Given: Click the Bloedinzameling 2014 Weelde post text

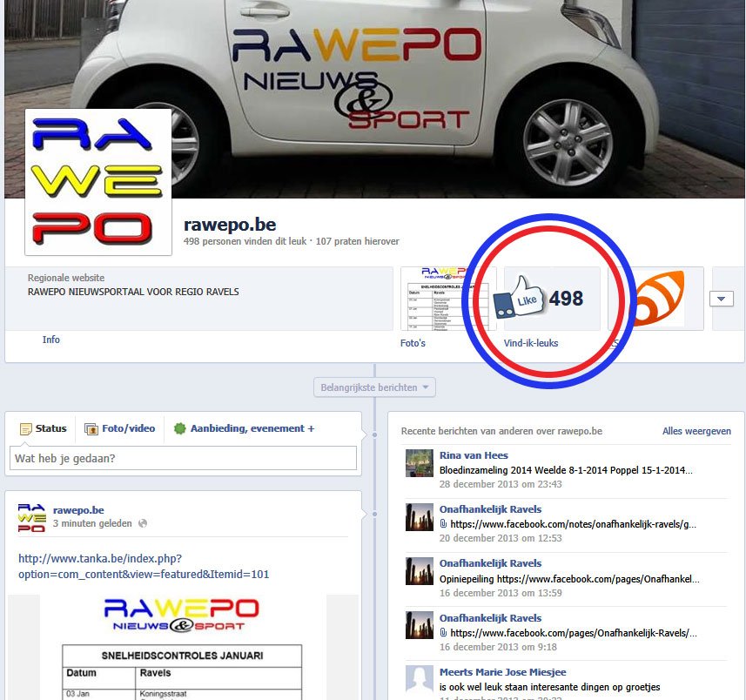Looking at the screenshot, I should click(x=566, y=470).
